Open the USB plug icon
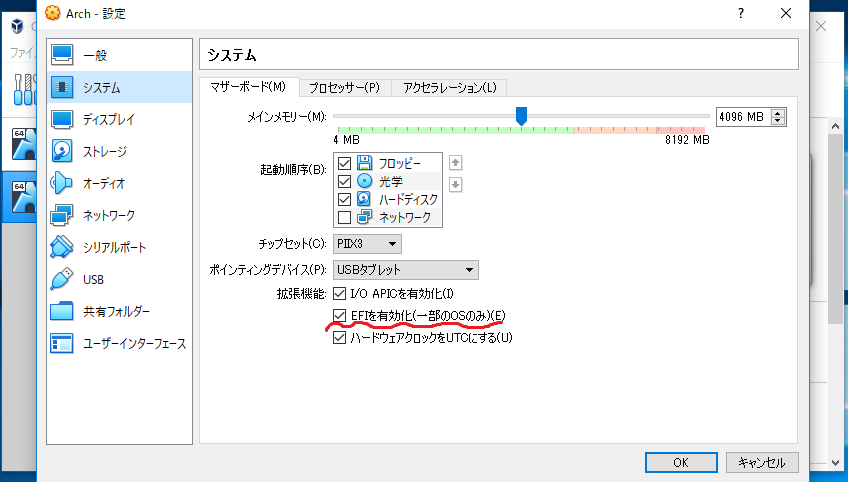848x482 pixels. click(62, 279)
